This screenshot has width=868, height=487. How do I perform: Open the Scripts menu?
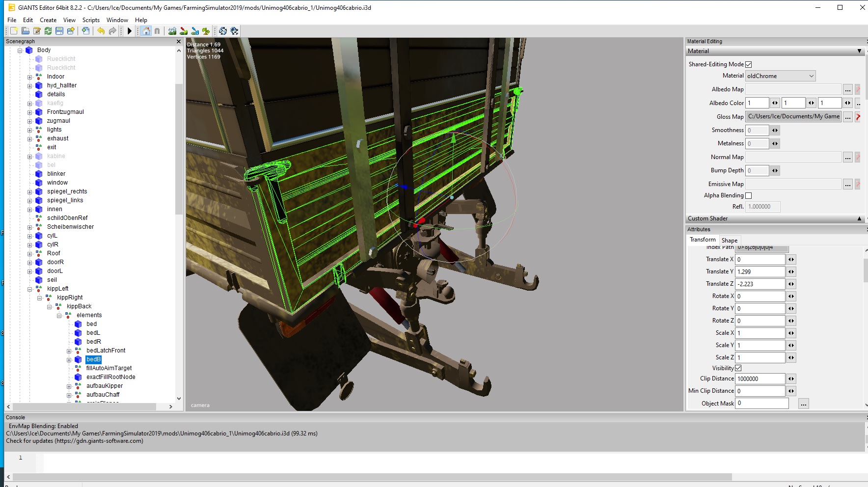91,20
